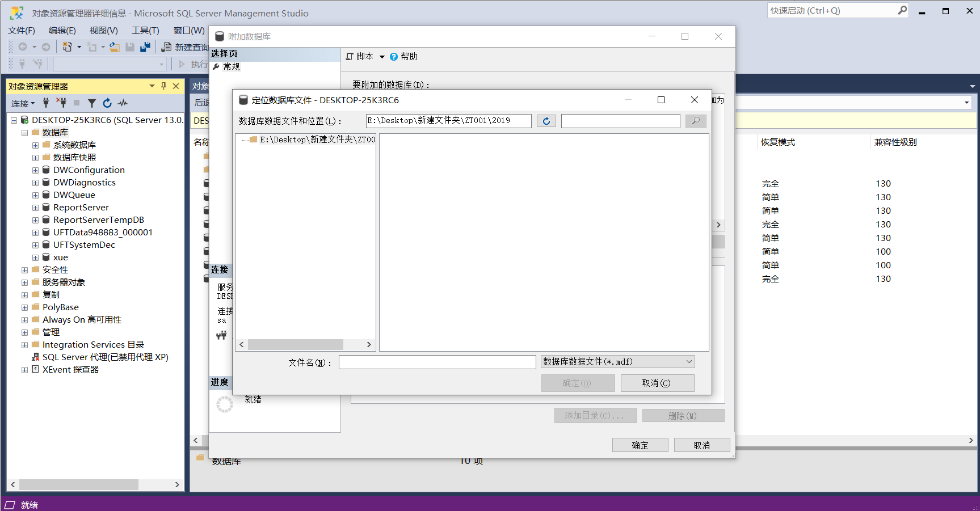Click the greyed 确定(O) button
Viewport: 980px width, 511px height.
578,383
